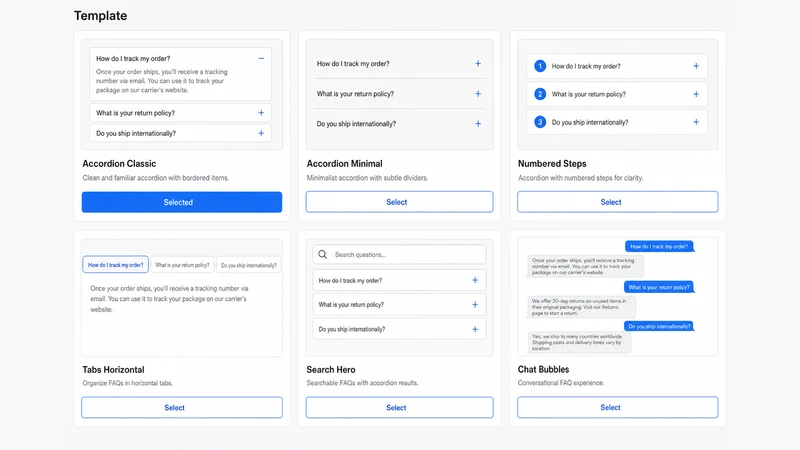Click the Accordion Minimal title
Viewport: 800px width, 450px height.
pyautogui.click(x=344, y=164)
